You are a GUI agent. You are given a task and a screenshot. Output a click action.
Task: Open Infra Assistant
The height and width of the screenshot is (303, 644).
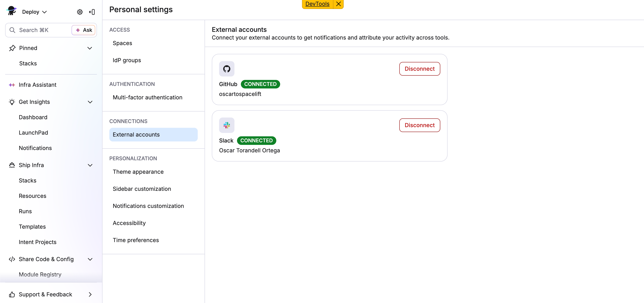[38, 85]
